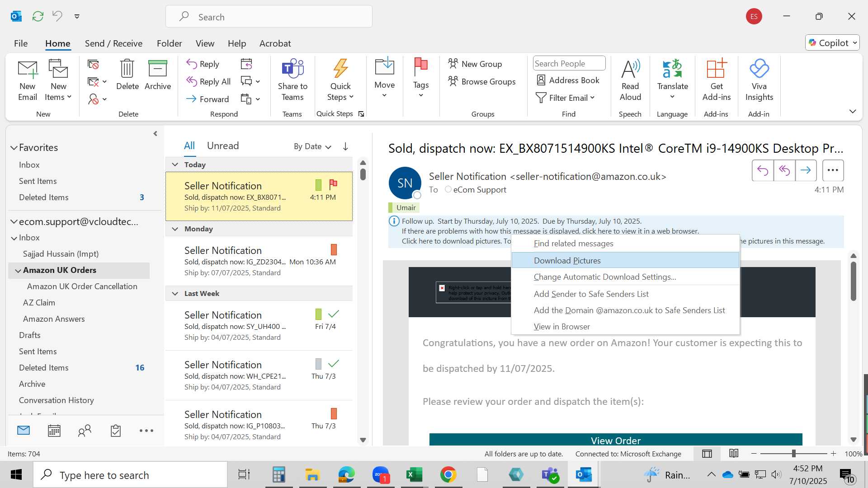Click the Reply button in ribbon
868x488 pixels.
click(203, 64)
